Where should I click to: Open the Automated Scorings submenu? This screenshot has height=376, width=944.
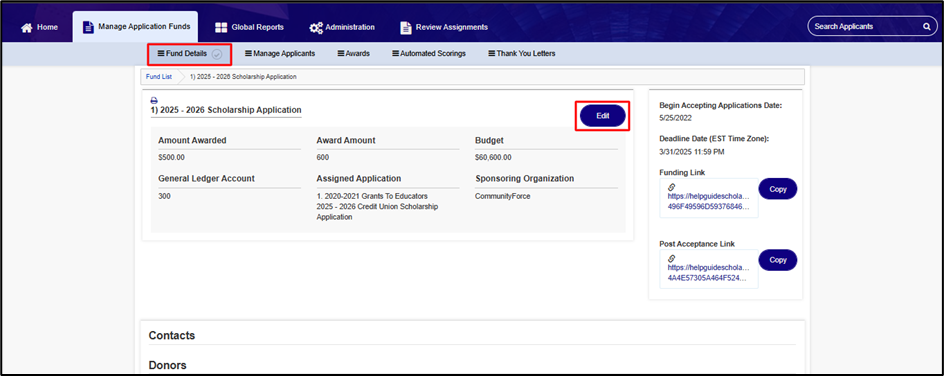pos(429,54)
